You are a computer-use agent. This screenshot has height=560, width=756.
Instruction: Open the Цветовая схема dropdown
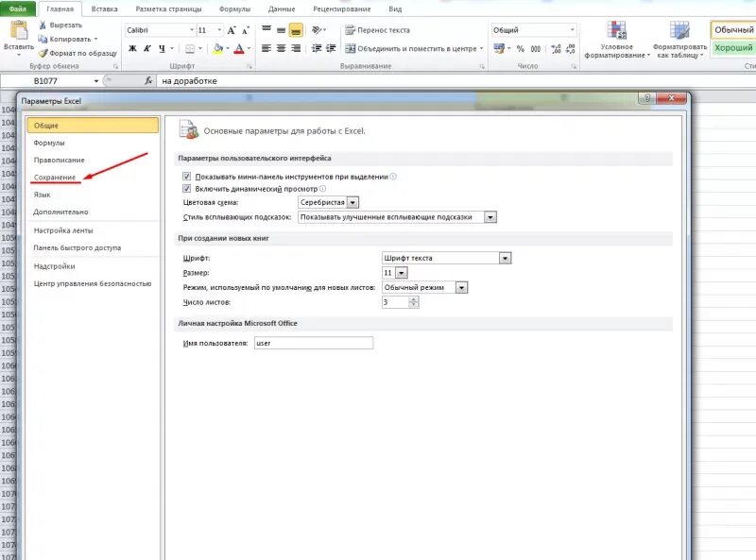click(x=352, y=202)
